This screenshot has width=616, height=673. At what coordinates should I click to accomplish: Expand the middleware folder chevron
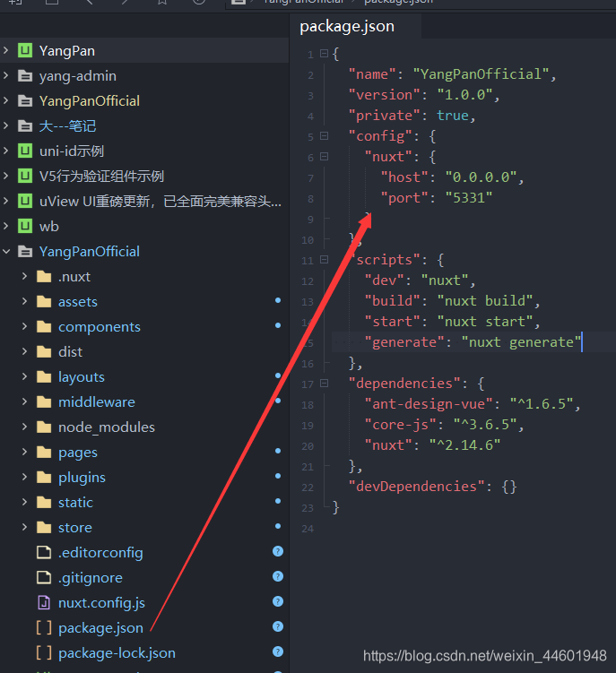[x=24, y=402]
